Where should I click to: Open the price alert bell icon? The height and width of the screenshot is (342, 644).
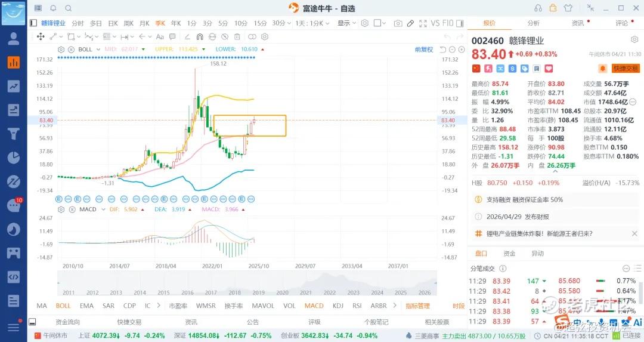[x=602, y=69]
